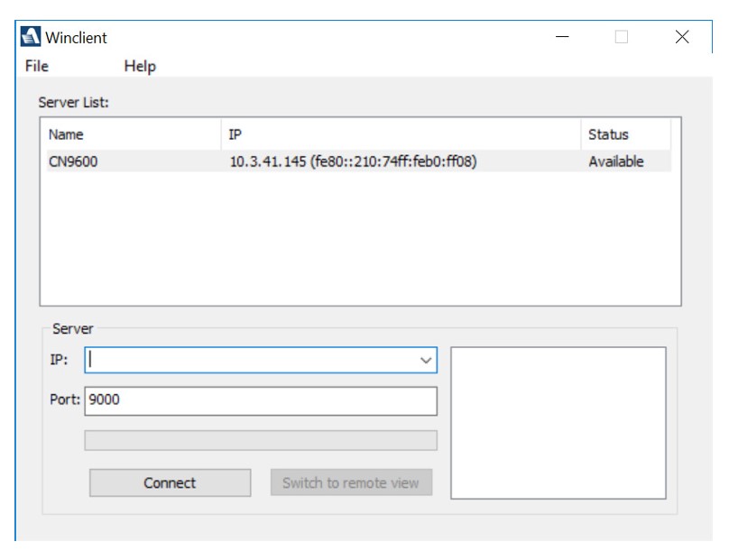Click the 10.3.41.145 IP address cell

pyautogui.click(x=354, y=161)
